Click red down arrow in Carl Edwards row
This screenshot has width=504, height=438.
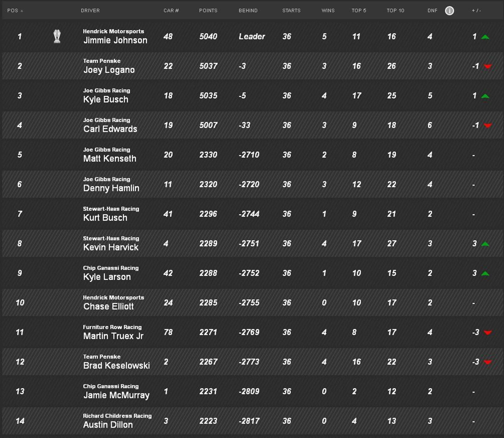[487, 125]
